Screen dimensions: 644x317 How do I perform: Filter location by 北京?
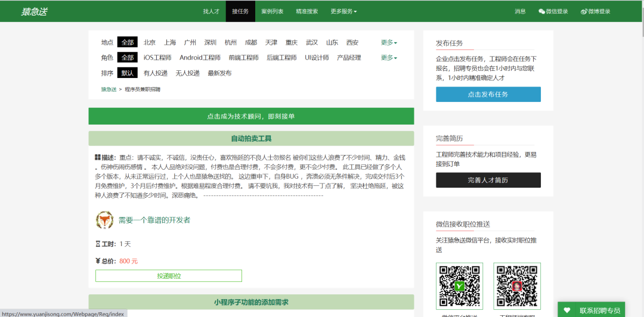point(150,42)
